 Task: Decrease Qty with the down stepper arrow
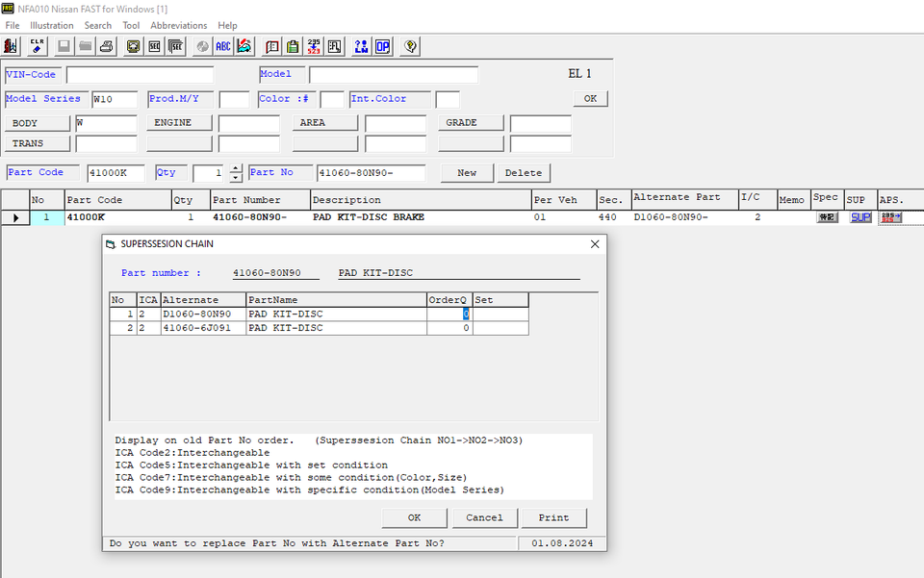(237, 178)
